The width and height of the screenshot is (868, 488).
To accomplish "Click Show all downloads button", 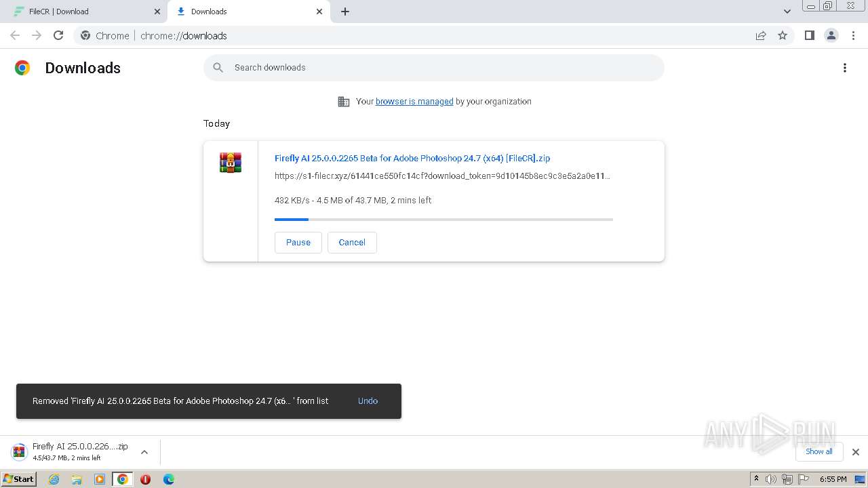I will pyautogui.click(x=819, y=452).
